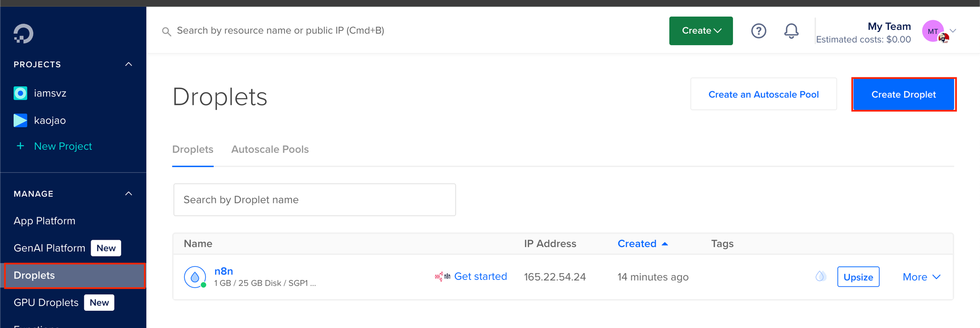Expand the More menu for n8n

[922, 277]
